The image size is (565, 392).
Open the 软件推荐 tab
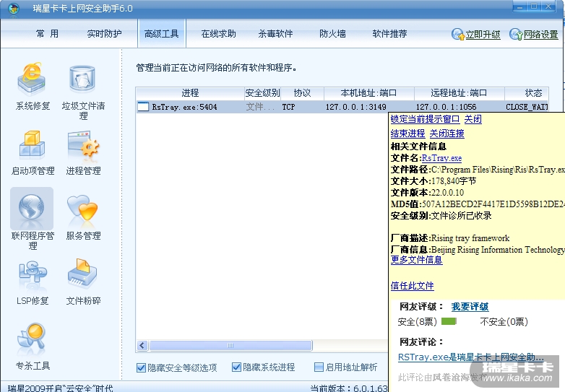click(x=389, y=34)
